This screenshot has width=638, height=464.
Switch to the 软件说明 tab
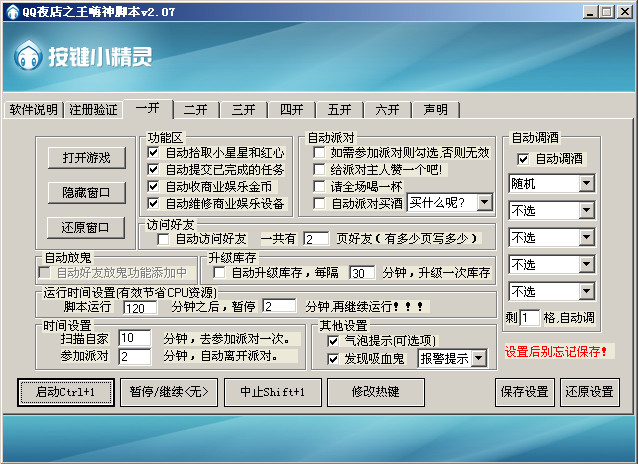[x=34, y=110]
